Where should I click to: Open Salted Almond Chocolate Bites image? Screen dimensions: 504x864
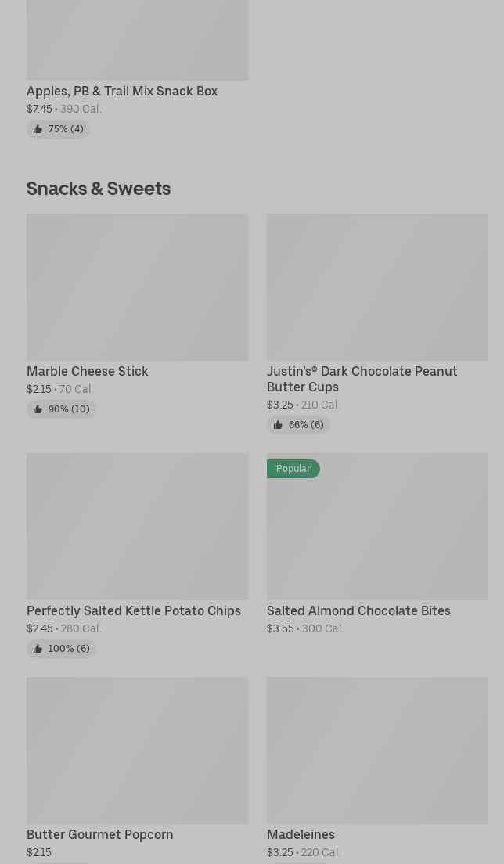(377, 532)
